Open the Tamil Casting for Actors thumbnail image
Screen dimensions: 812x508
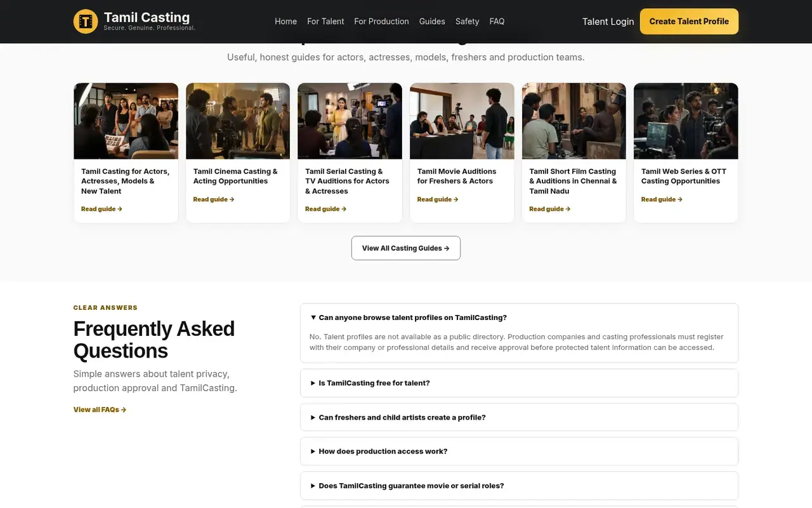tap(126, 121)
